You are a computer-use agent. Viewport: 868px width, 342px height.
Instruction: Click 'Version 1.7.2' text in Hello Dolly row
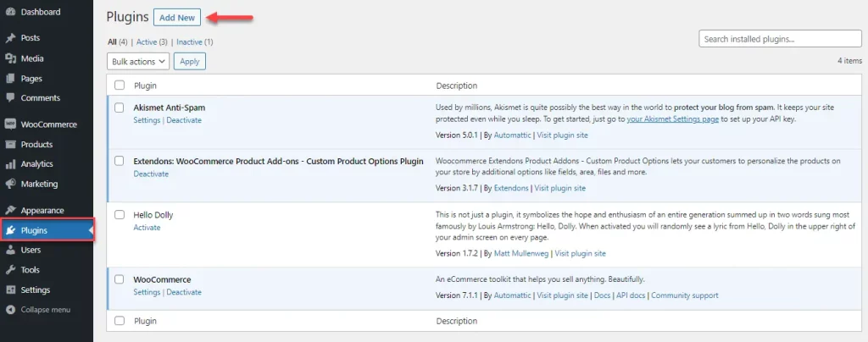pyautogui.click(x=459, y=254)
